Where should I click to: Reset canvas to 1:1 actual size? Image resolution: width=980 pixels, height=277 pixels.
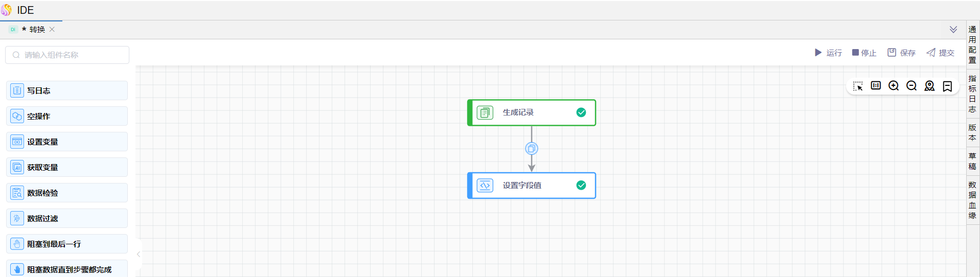[x=876, y=86]
